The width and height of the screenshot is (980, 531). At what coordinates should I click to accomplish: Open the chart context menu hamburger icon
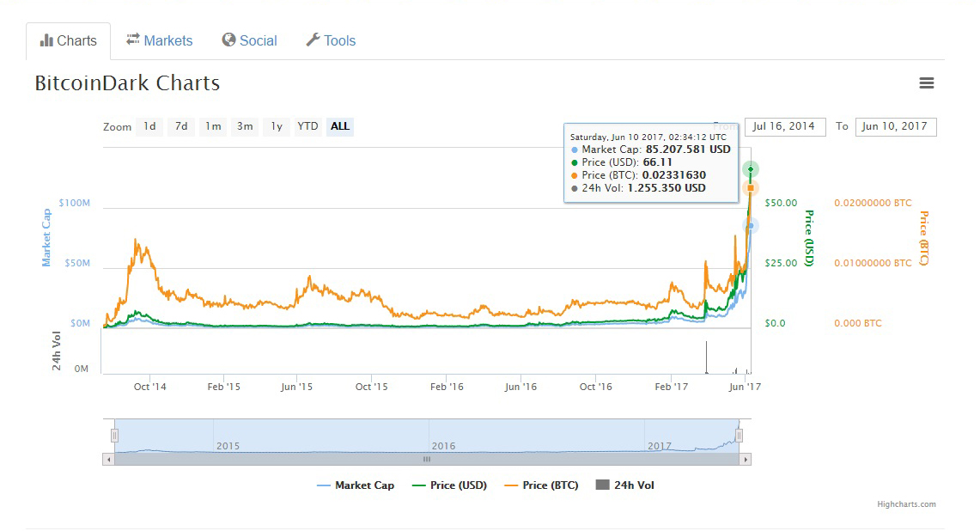926,82
